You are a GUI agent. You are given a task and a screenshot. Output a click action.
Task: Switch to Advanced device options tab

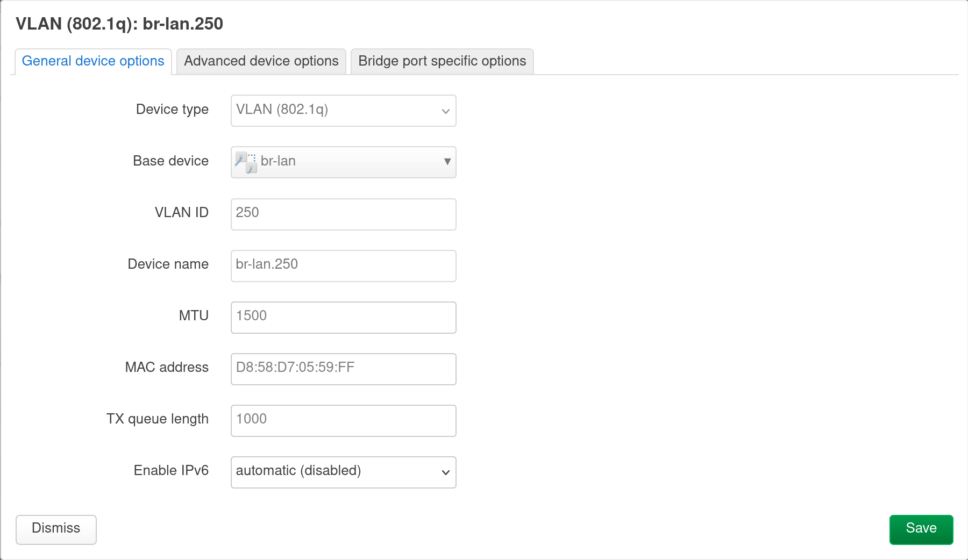click(x=260, y=61)
